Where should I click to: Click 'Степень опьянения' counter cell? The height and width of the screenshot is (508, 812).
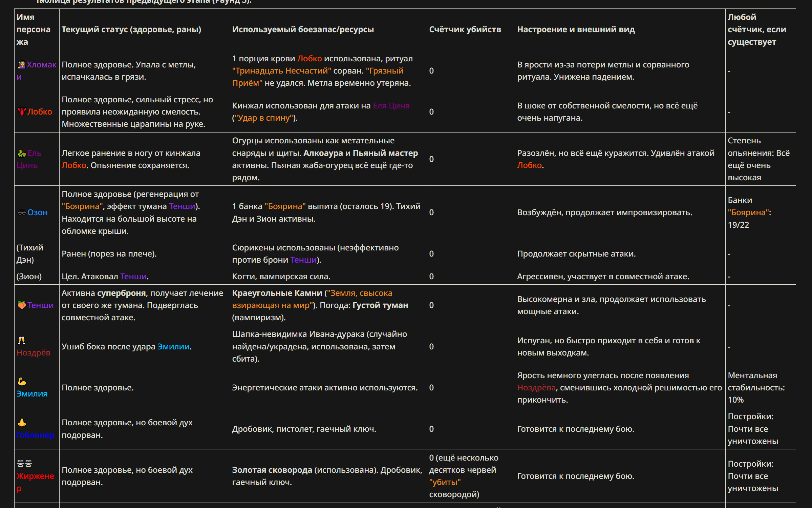(x=761, y=159)
